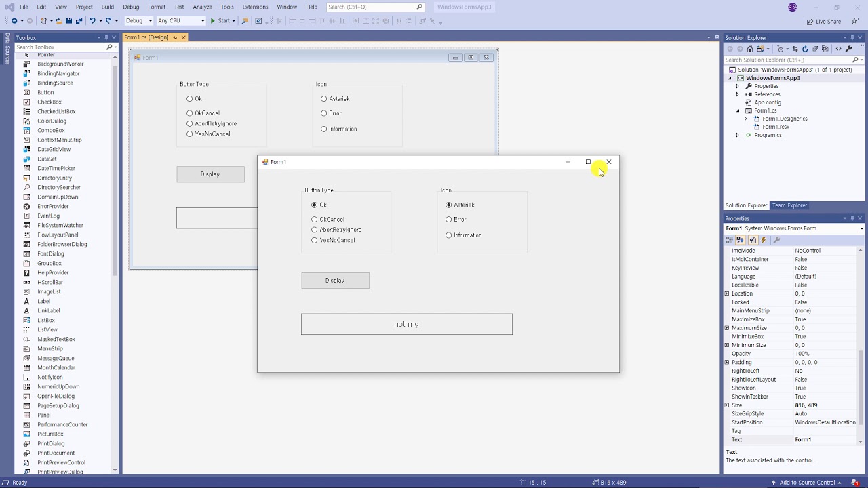Click the Alphabetical sort icon in Properties
The image size is (868, 488).
click(x=740, y=240)
